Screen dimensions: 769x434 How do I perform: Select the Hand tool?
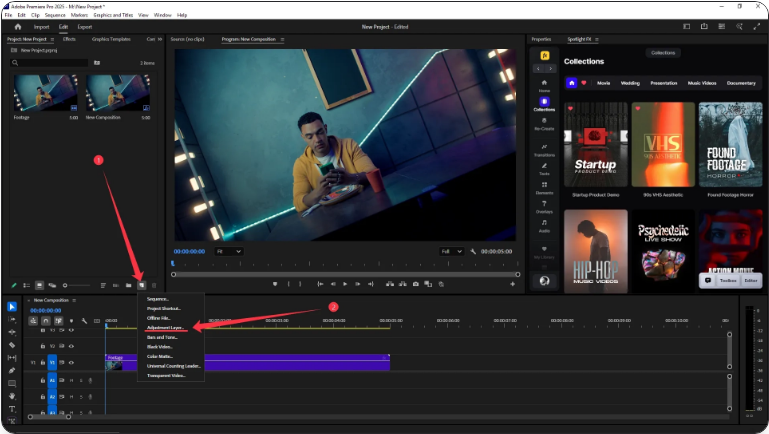[11, 396]
